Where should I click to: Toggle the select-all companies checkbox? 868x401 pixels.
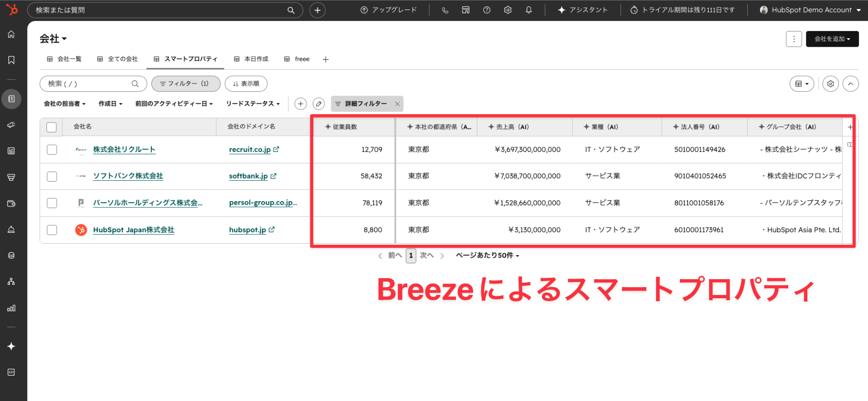point(52,127)
